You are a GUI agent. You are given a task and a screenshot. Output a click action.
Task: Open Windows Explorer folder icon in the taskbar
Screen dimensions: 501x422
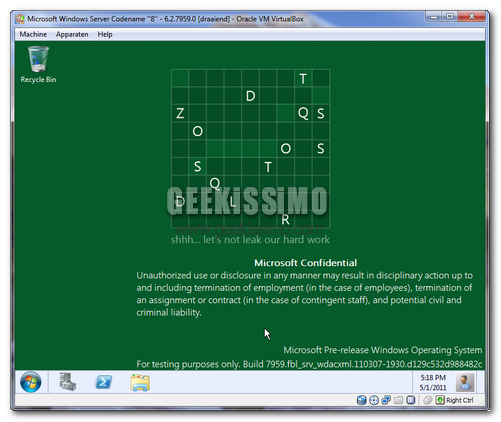point(140,382)
